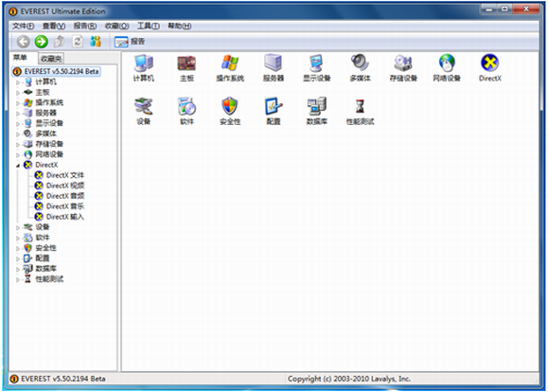
Task: Expand the 显示设备 tree node arrow
Action: pyautogui.click(x=18, y=124)
